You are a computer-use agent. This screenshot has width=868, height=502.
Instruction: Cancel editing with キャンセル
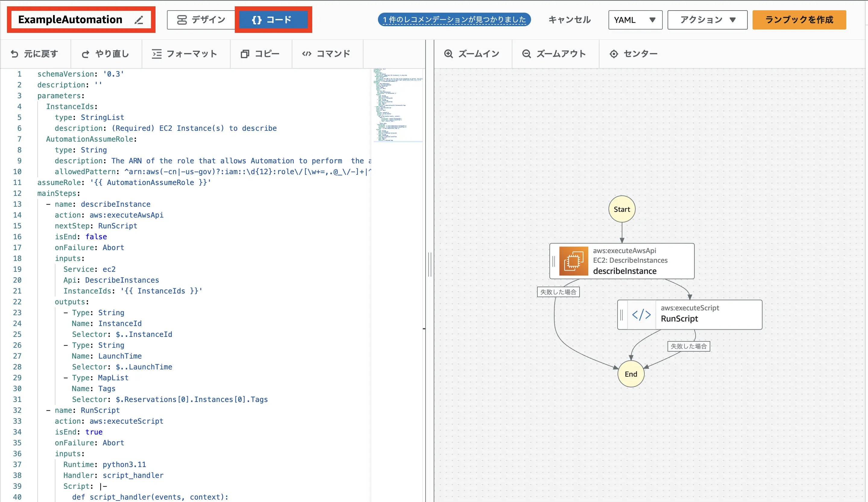point(569,20)
